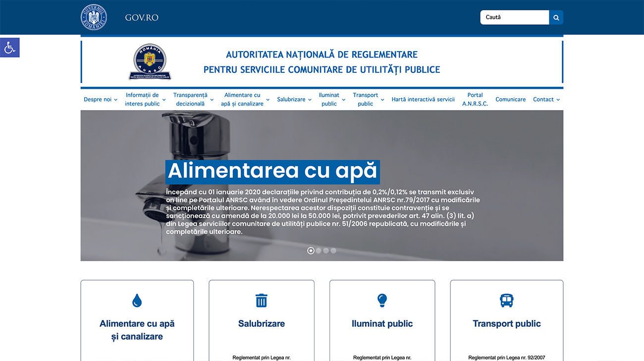Select the third carousel slide indicator
This screenshot has height=361, width=644.
[x=326, y=250]
